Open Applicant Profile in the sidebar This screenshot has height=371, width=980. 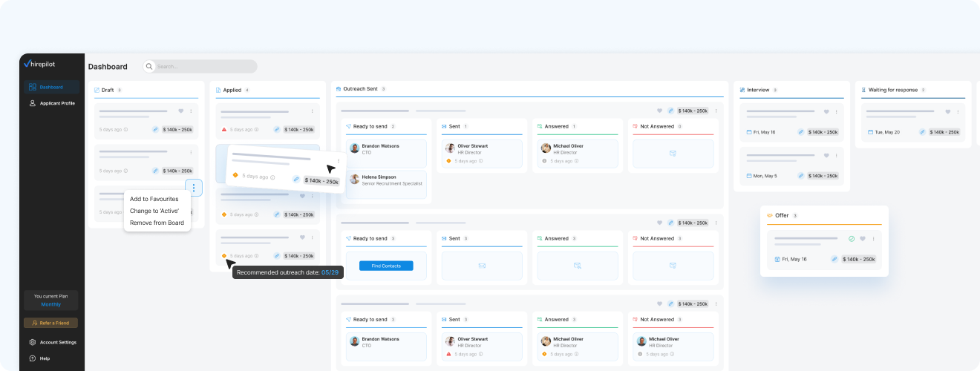click(52, 103)
